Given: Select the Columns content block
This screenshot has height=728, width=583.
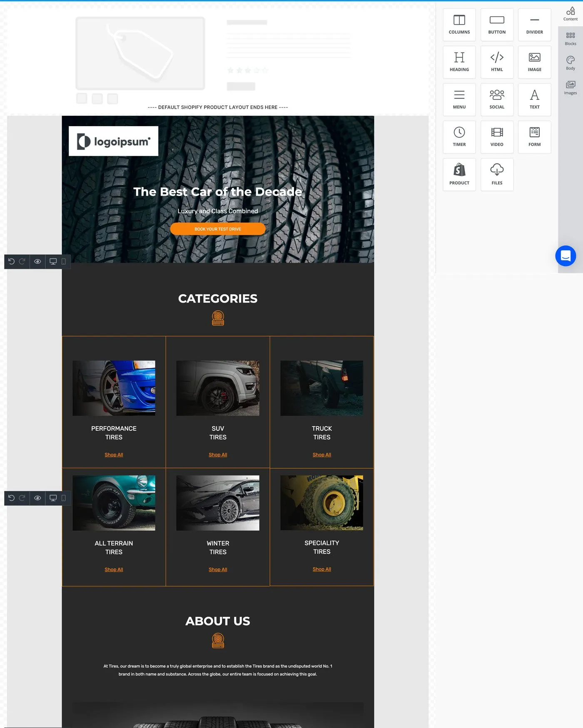Looking at the screenshot, I should tap(459, 25).
